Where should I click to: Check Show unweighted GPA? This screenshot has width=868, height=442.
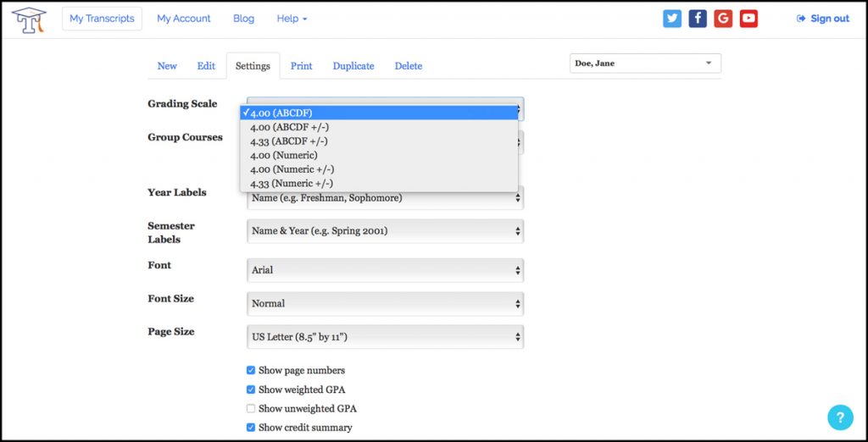tap(251, 409)
